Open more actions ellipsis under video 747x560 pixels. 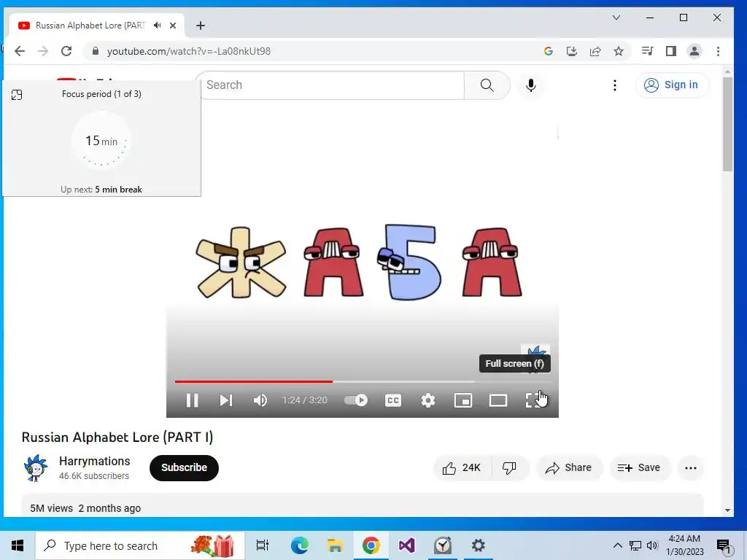[690, 468]
